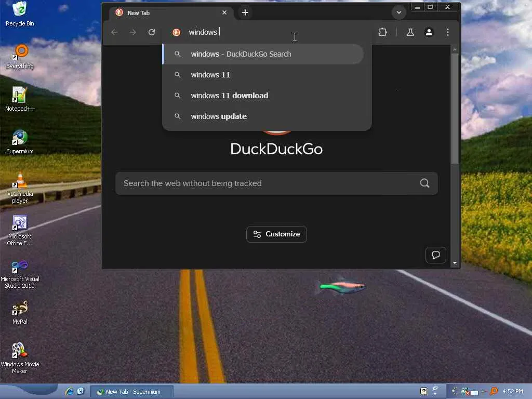The width and height of the screenshot is (532, 399).
Task: Choose the 'windows update' suggestion
Action: tap(263, 116)
